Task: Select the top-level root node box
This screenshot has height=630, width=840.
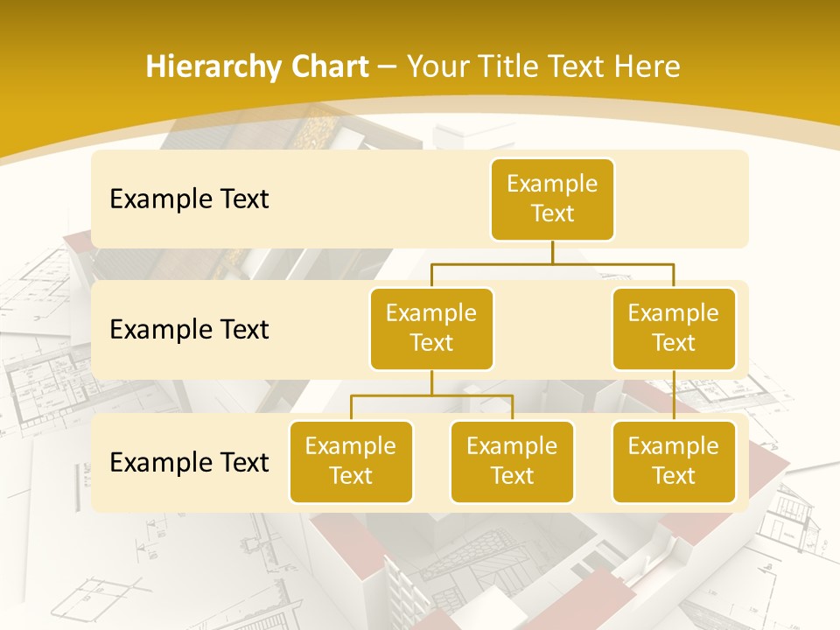Action: pos(552,199)
